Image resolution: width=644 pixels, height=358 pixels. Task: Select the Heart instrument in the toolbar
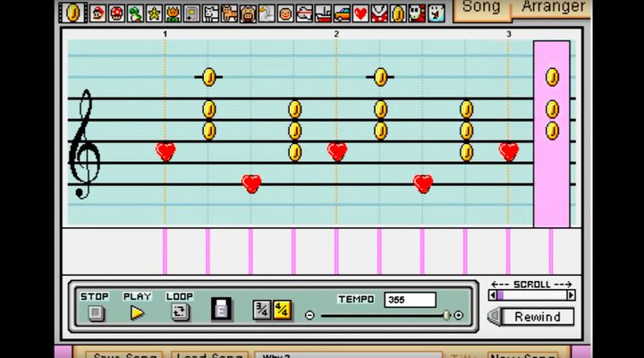click(360, 13)
